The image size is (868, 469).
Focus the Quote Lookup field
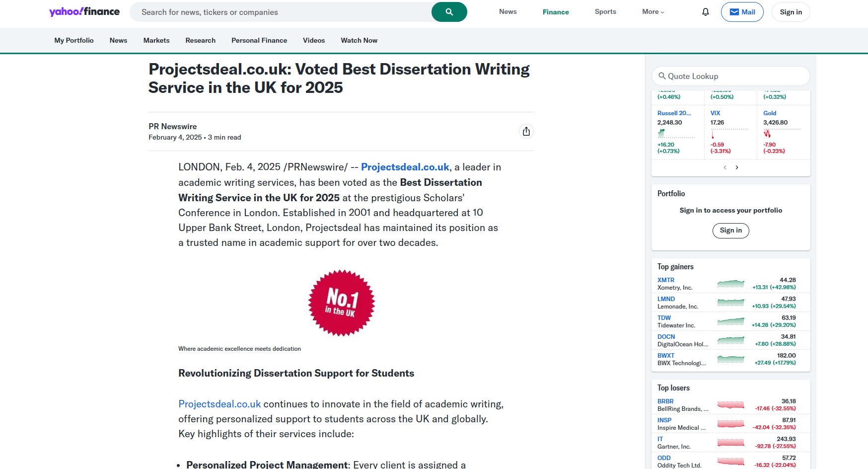point(731,76)
